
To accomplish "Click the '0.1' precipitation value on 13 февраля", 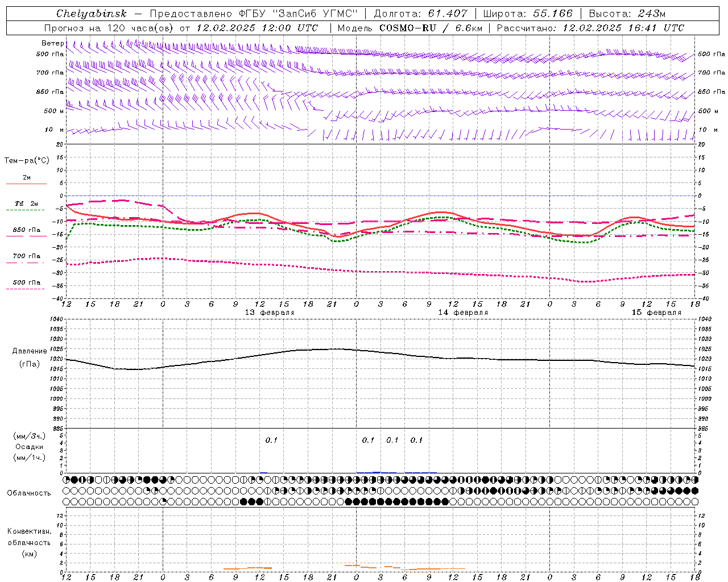I will coord(271,440).
